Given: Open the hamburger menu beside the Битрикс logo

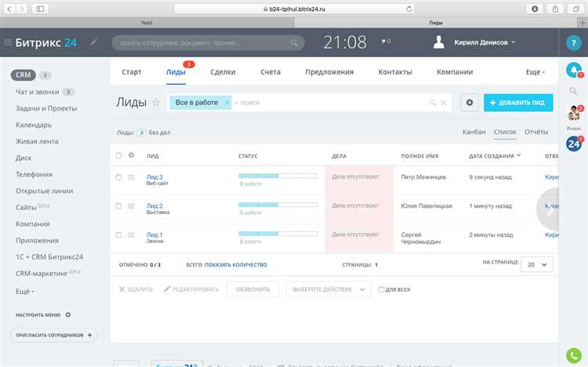Looking at the screenshot, I should pos(8,42).
